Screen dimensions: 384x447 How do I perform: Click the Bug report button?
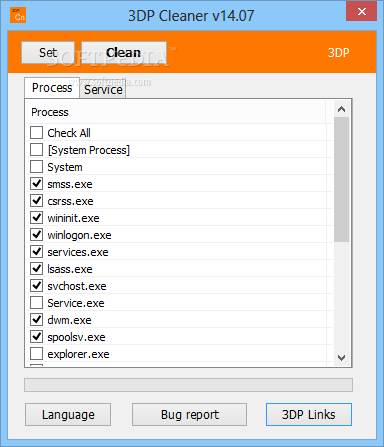click(189, 415)
